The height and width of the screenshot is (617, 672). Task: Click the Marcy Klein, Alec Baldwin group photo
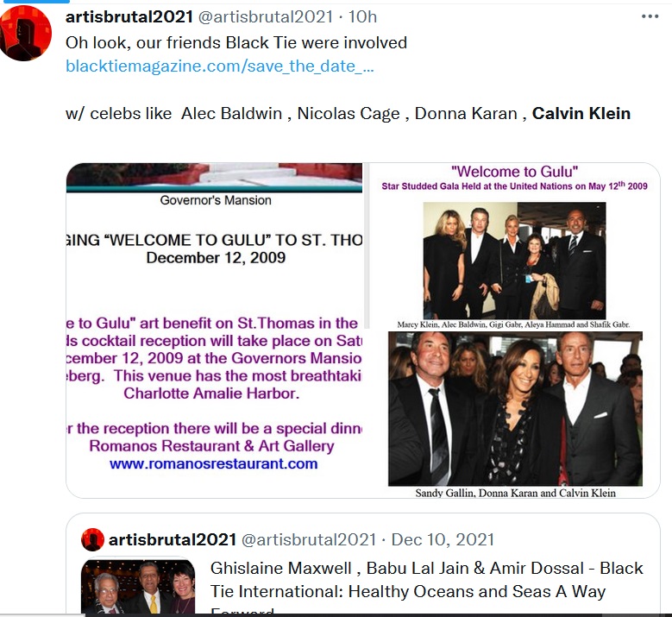[x=514, y=261]
